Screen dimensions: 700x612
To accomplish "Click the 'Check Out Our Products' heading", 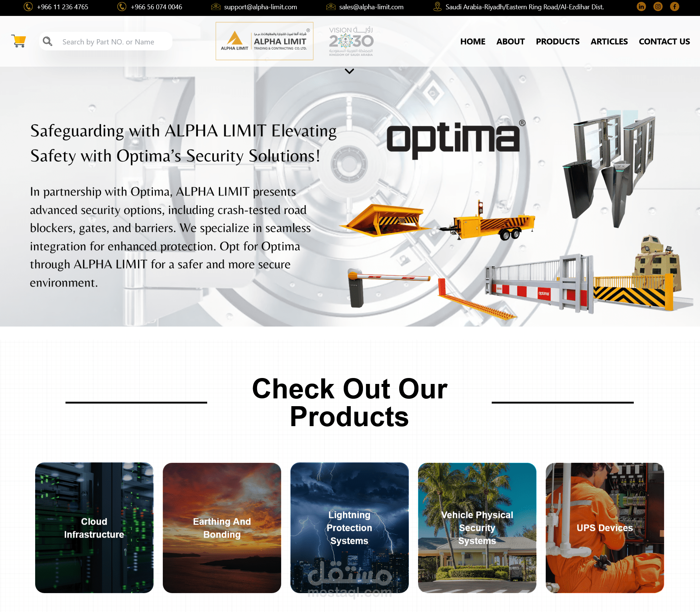I will tap(350, 402).
